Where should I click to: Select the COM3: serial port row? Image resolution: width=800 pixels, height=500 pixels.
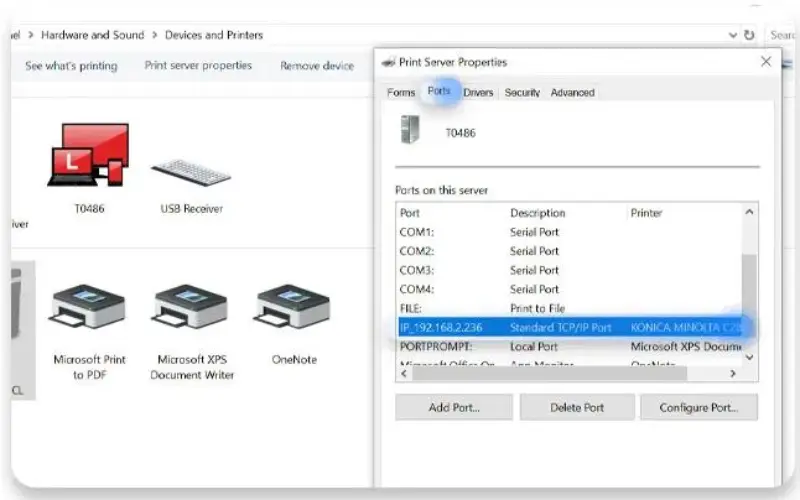(569, 270)
